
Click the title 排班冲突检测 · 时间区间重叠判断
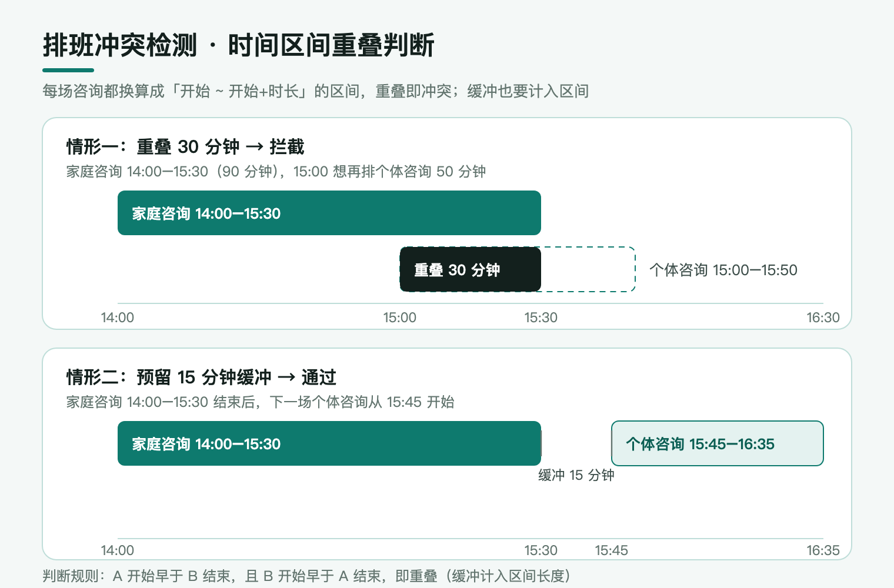239,46
